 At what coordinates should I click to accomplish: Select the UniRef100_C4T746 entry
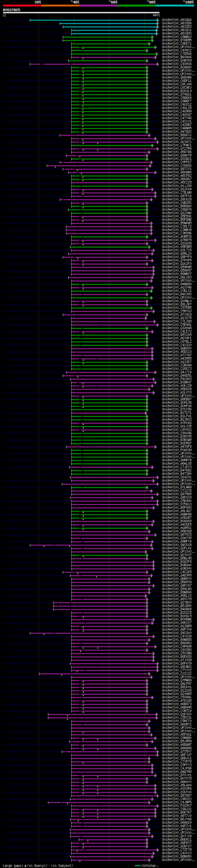pyautogui.click(x=177, y=118)
